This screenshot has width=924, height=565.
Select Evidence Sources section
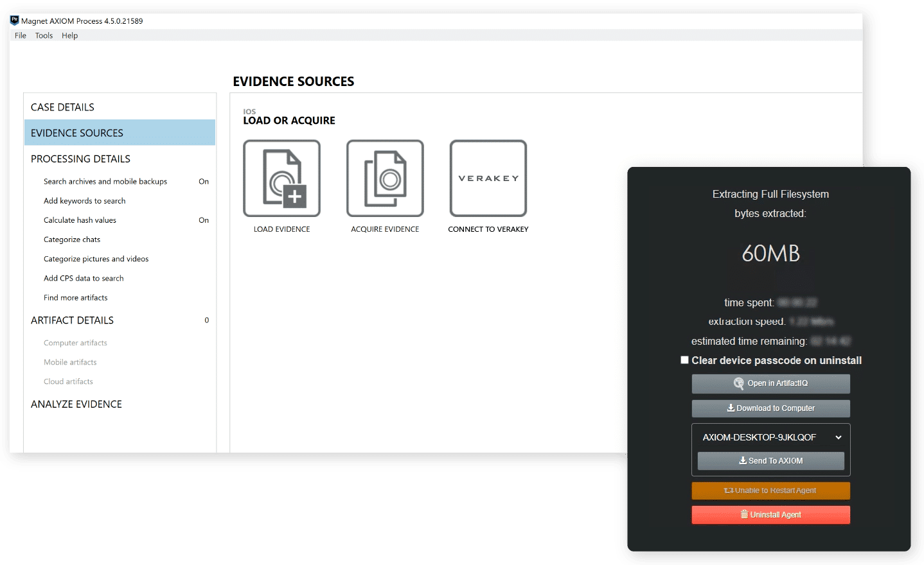coord(120,133)
